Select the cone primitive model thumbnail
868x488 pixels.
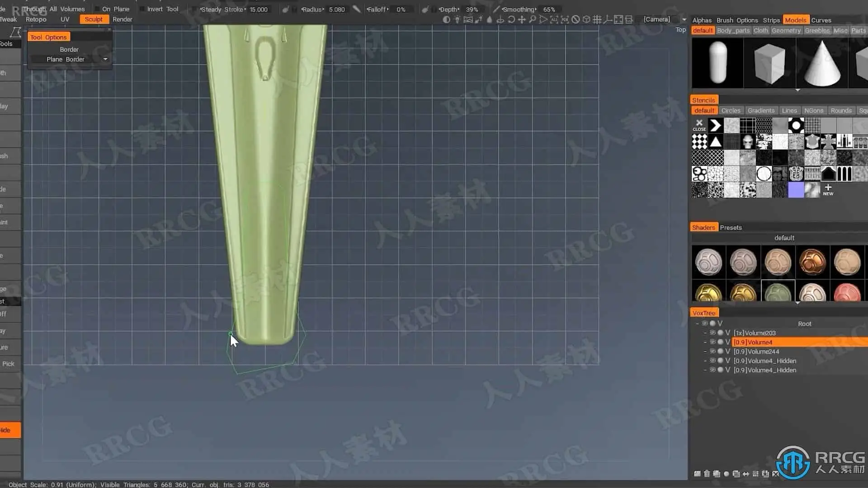[822, 63]
